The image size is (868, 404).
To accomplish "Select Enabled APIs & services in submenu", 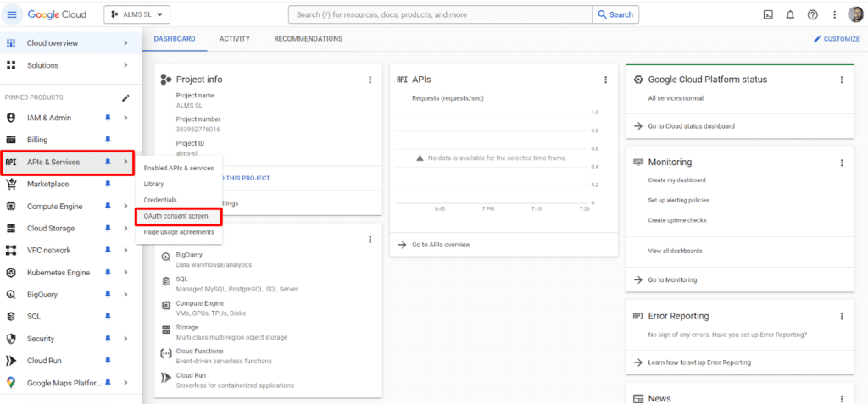I will point(179,168).
